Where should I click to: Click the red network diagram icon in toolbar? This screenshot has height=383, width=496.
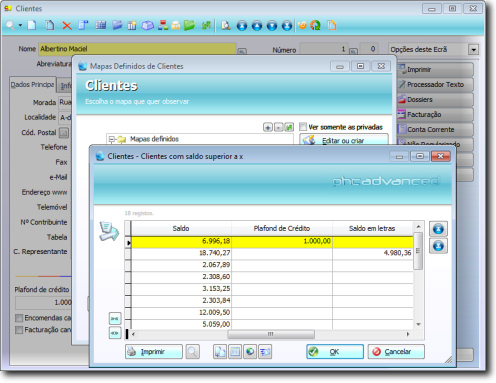pos(163,25)
